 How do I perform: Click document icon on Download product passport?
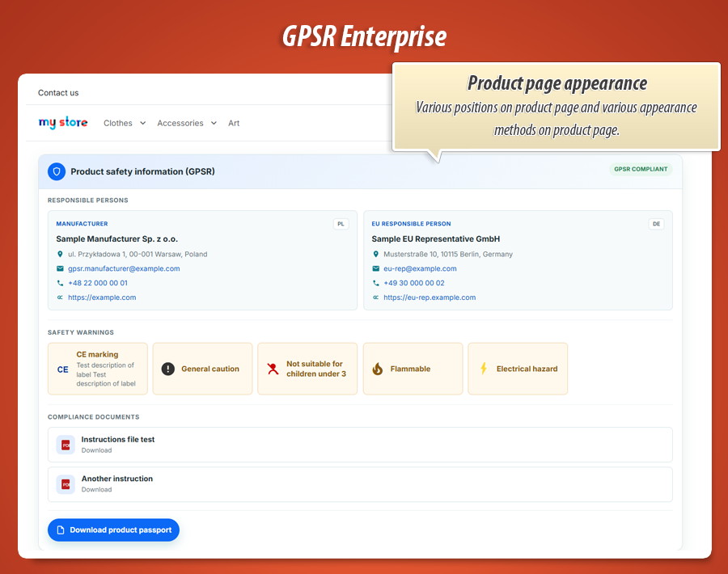pyautogui.click(x=61, y=530)
